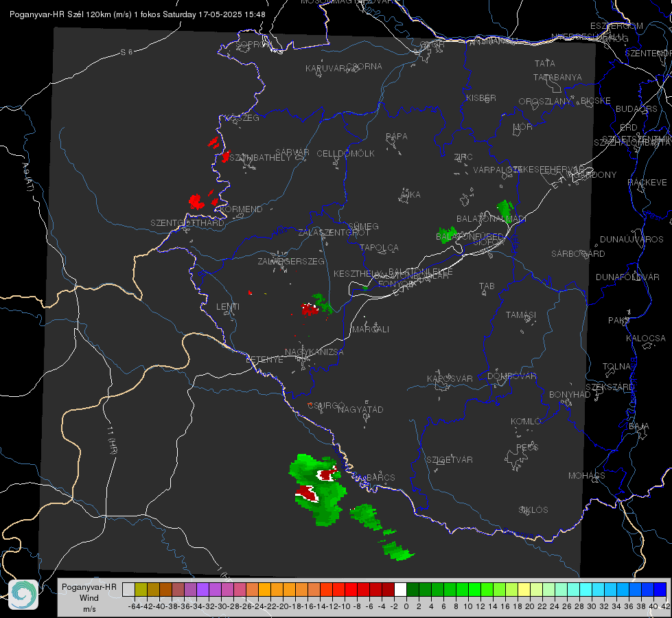Pick the white swatch between -2 and 0

400,590
